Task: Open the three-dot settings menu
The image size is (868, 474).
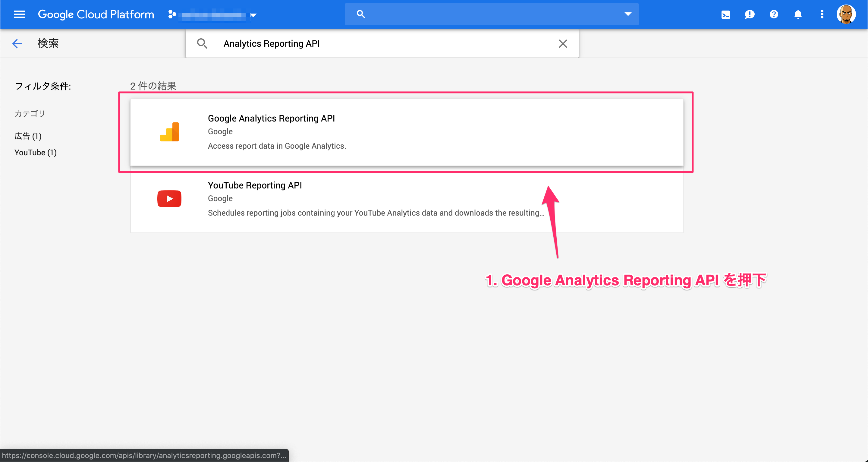Action: [822, 14]
